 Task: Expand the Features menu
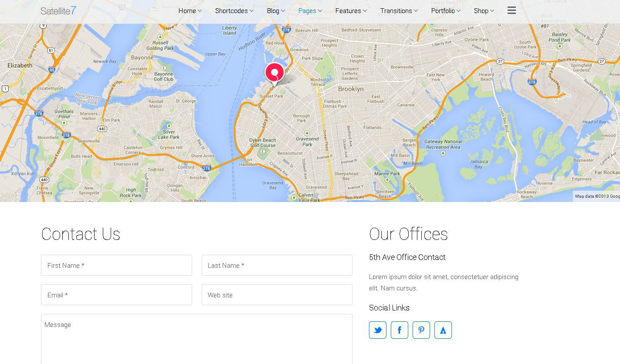(x=351, y=11)
